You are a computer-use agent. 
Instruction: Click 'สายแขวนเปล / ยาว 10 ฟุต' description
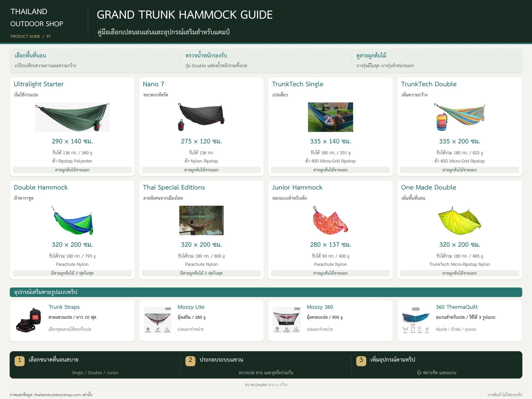(72, 317)
